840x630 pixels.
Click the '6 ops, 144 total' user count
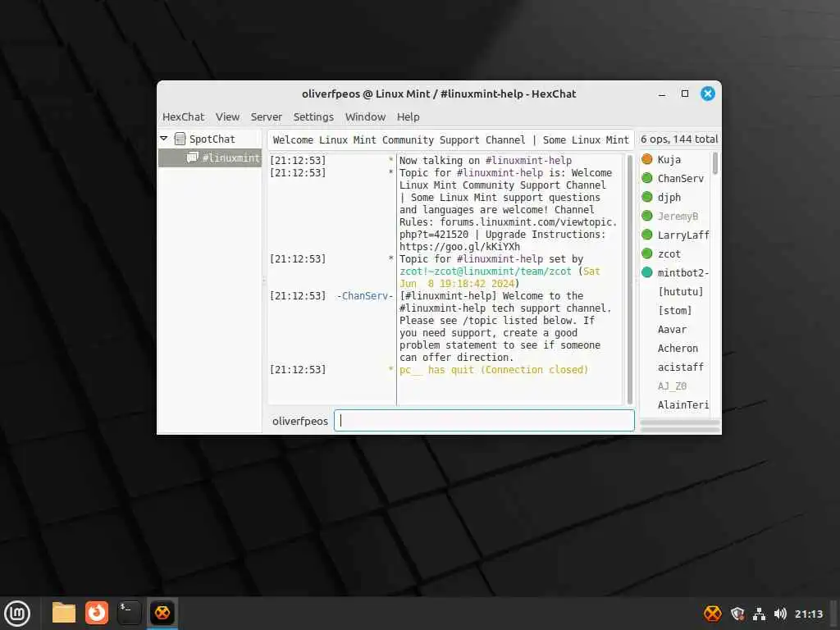[678, 139]
